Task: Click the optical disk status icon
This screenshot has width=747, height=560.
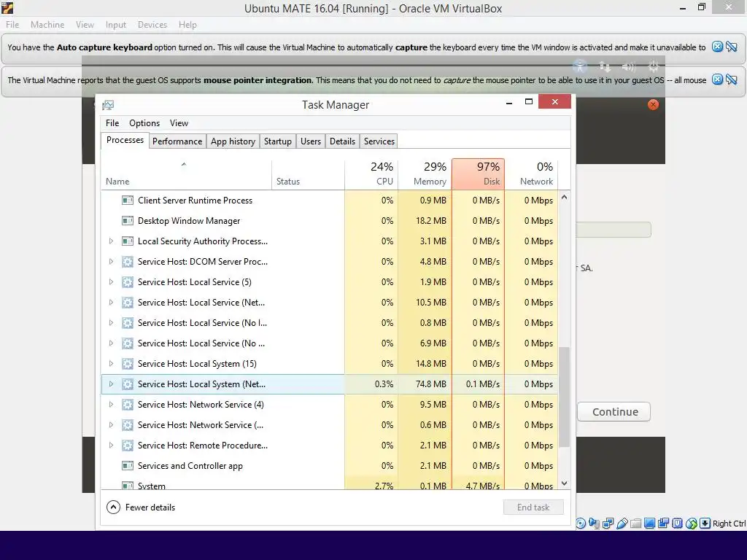Action: tap(581, 524)
